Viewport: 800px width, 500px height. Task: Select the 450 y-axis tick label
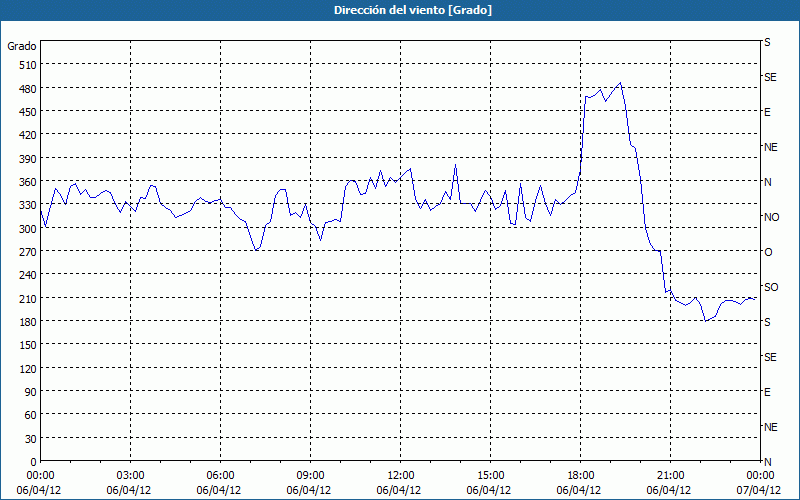point(29,112)
